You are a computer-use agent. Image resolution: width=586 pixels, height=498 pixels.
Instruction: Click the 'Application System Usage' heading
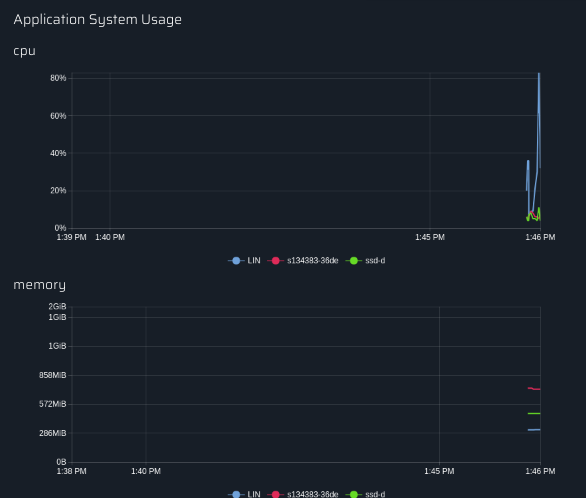[98, 20]
